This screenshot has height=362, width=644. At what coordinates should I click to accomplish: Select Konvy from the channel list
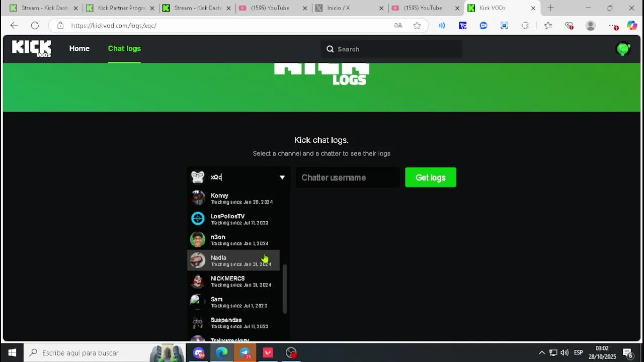point(233,198)
